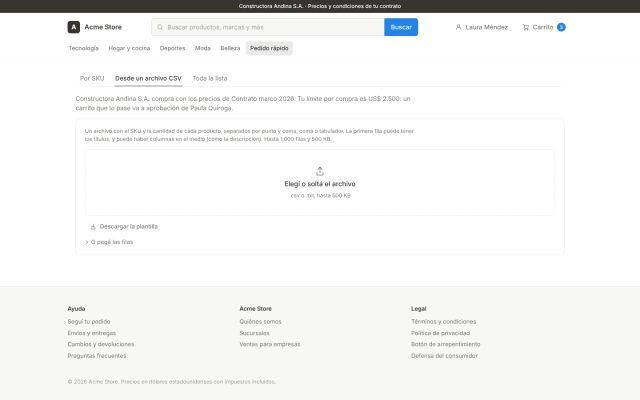Open Política de privacidad link
The image size is (640, 400).
click(440, 333)
